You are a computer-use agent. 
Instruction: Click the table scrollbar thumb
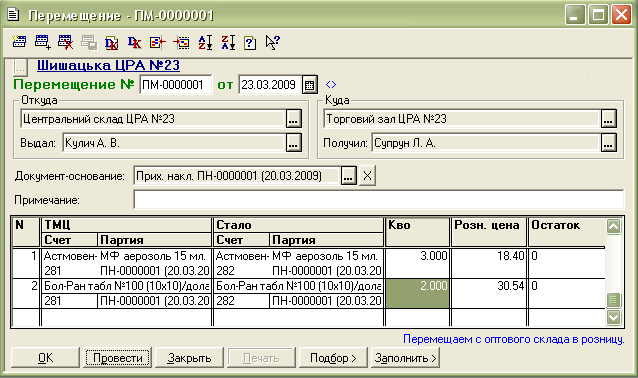point(614,300)
